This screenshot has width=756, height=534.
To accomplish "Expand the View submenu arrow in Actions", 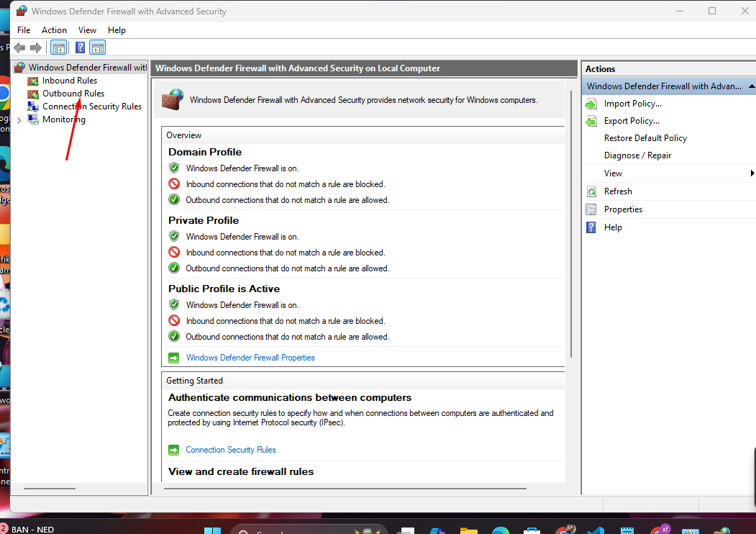I will (752, 173).
